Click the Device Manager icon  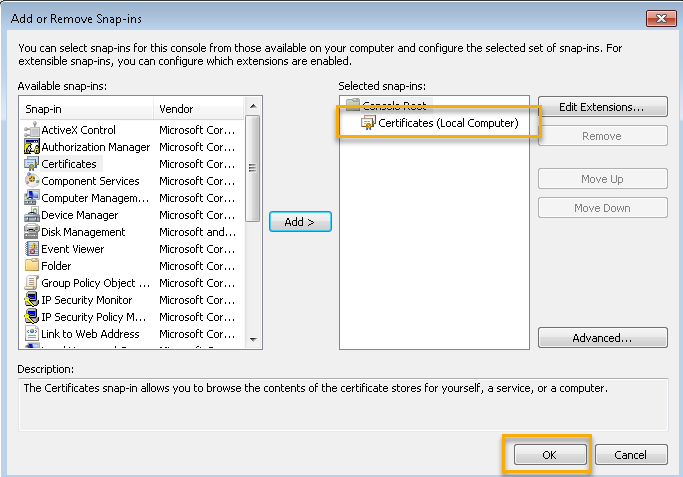click(31, 215)
